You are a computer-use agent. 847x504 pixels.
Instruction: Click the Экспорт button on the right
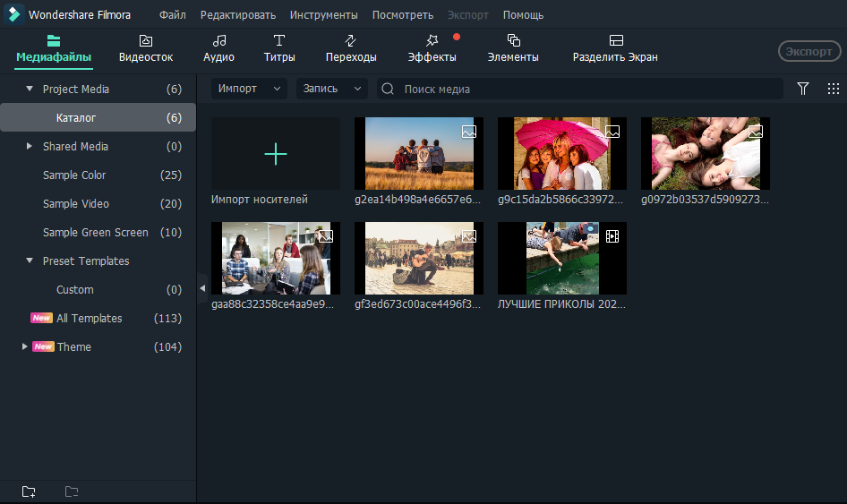pyautogui.click(x=809, y=51)
